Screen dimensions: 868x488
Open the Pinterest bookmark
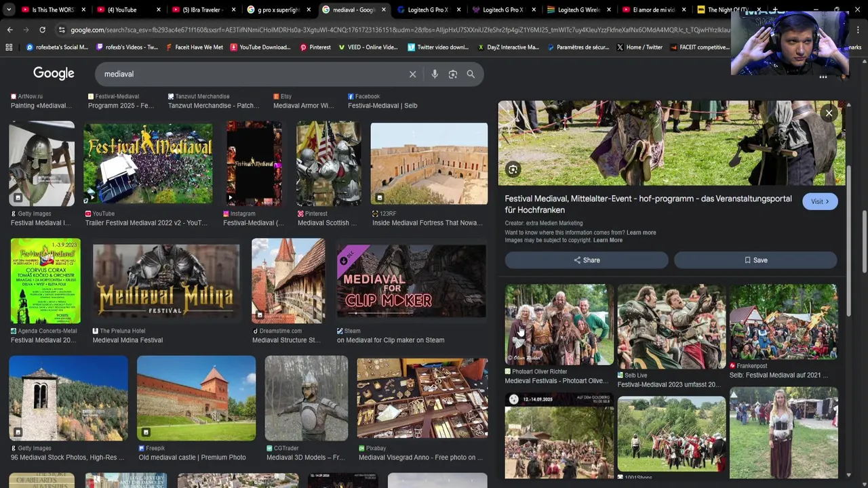tap(315, 47)
